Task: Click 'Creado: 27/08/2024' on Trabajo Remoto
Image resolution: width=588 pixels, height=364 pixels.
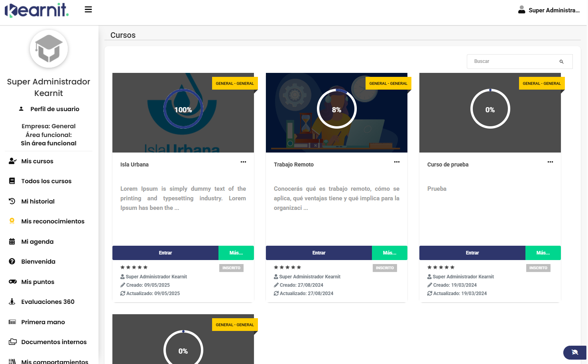Action: point(301,285)
